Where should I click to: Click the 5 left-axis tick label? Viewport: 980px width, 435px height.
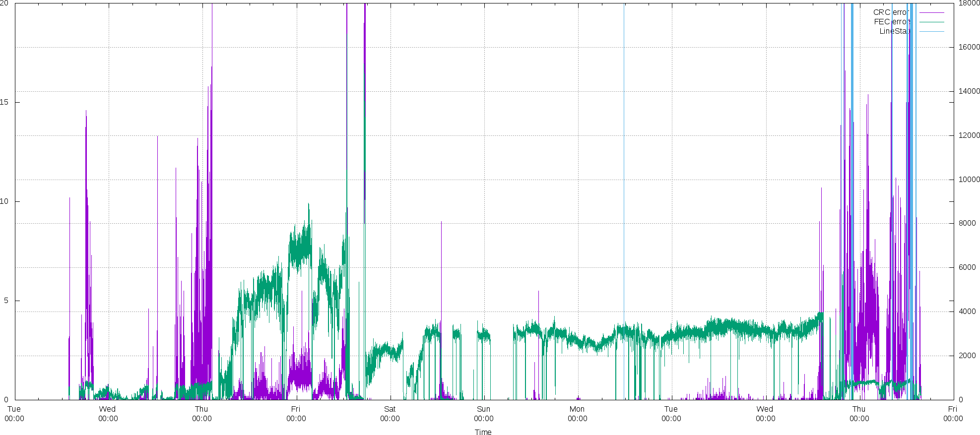pyautogui.click(x=6, y=301)
